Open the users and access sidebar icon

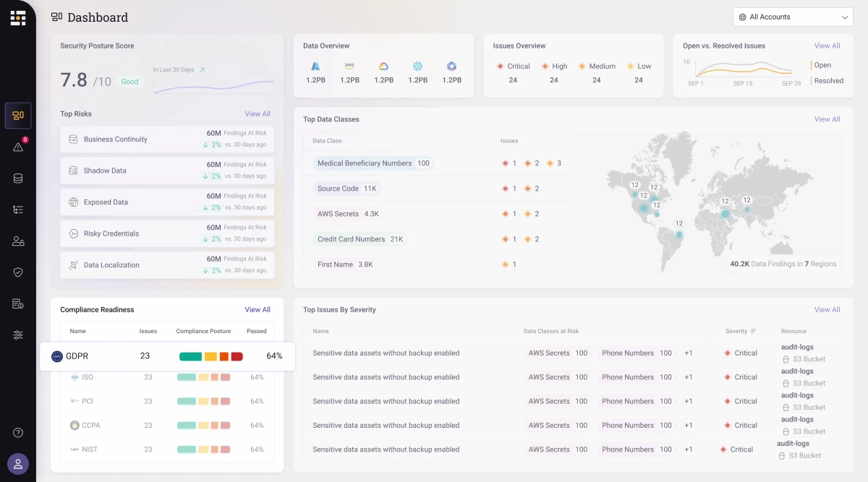18,241
